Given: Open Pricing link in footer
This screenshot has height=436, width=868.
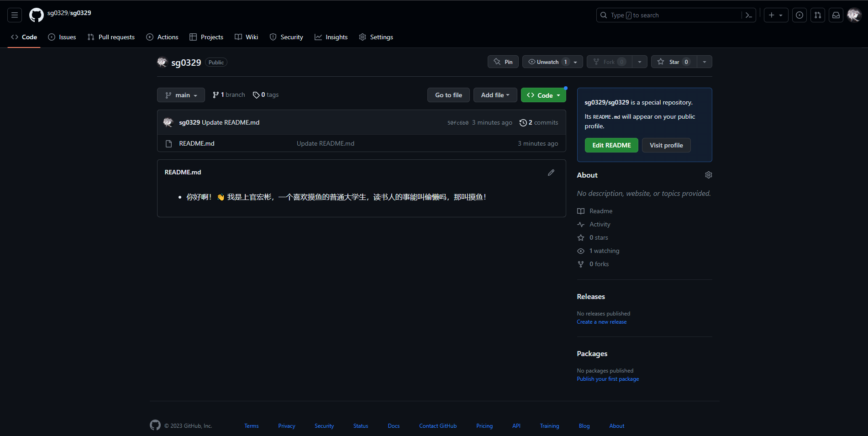Looking at the screenshot, I should [484, 426].
